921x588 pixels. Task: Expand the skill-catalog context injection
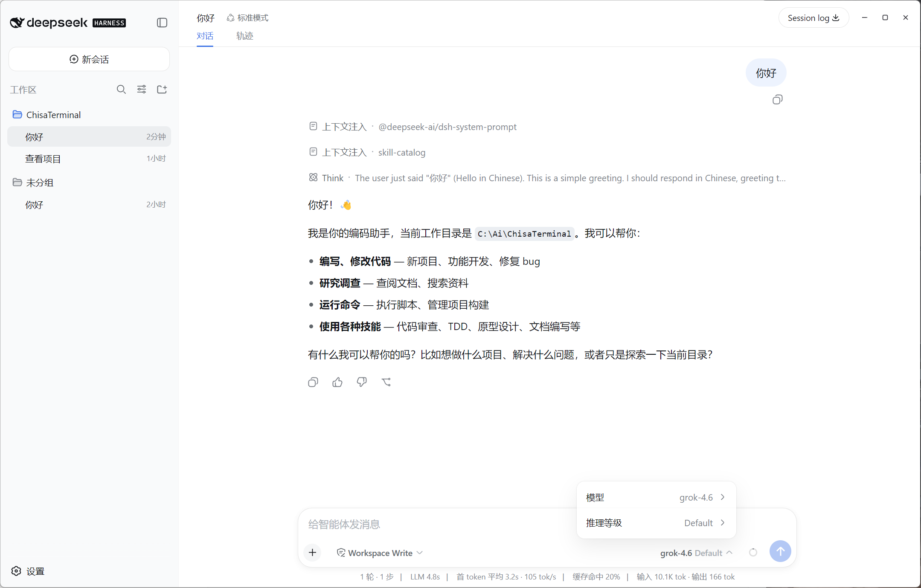click(367, 152)
